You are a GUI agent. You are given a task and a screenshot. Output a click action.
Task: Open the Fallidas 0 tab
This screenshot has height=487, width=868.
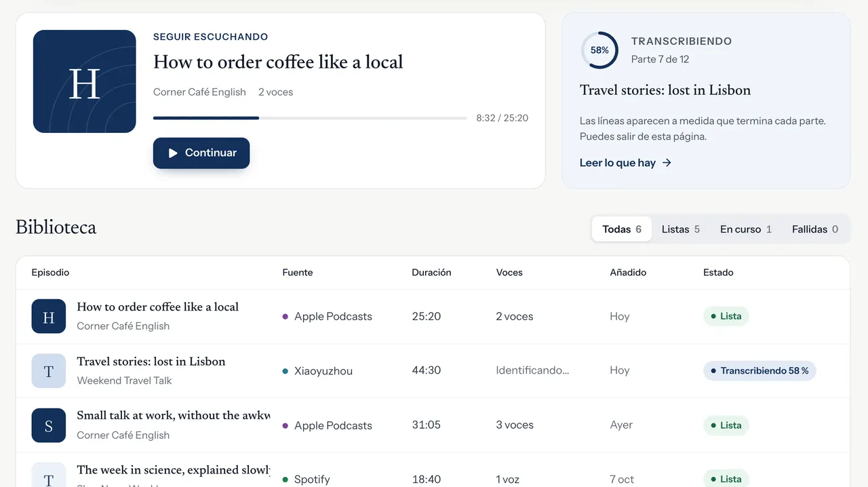815,229
